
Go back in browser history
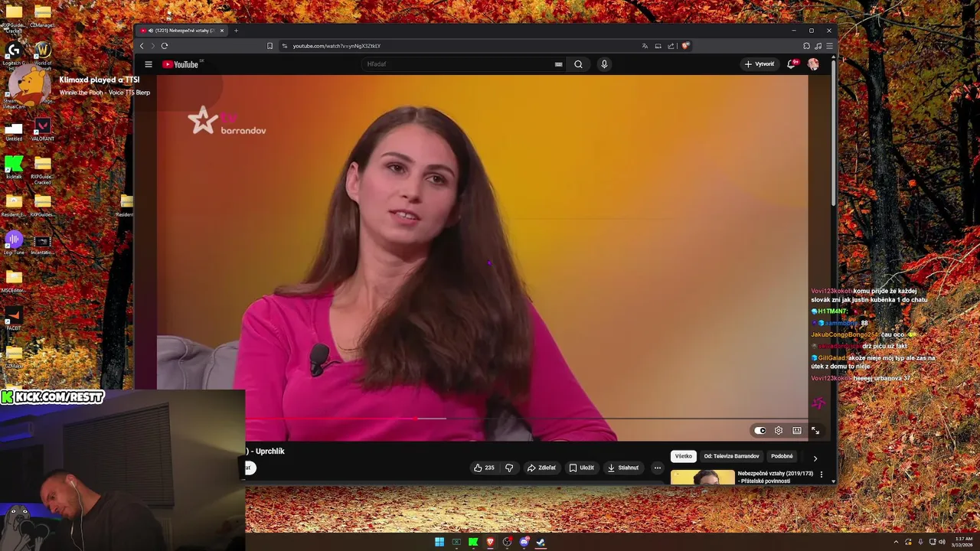(x=142, y=46)
